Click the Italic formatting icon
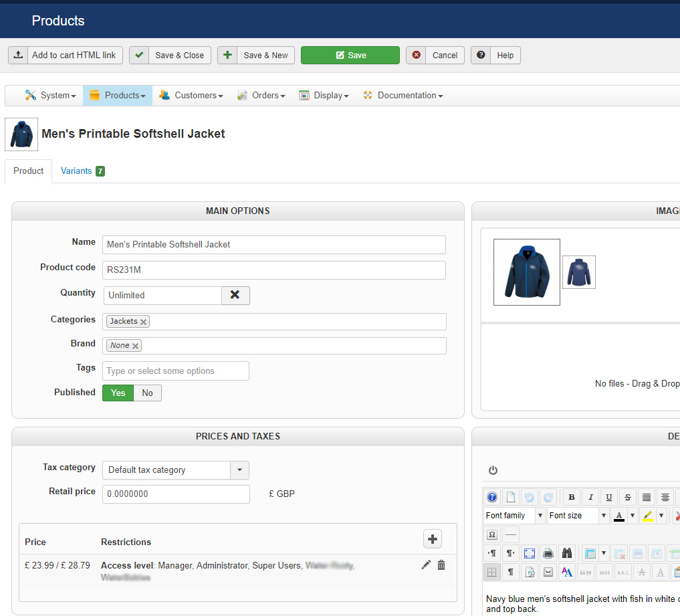This screenshot has width=680, height=616. click(590, 497)
